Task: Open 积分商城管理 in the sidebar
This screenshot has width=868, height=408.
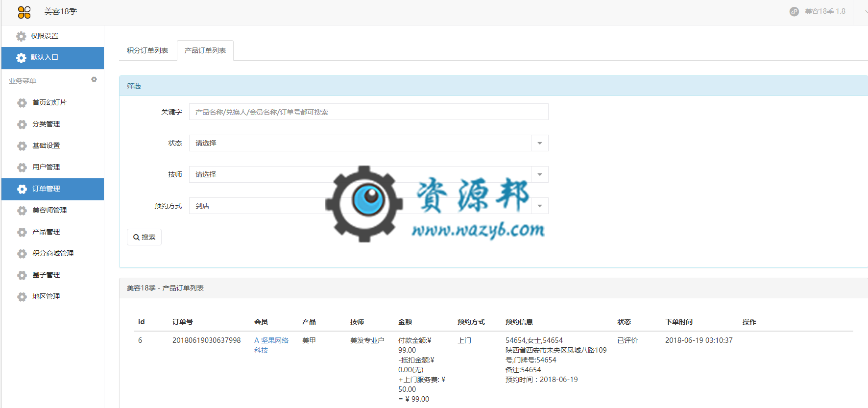Action: pyautogui.click(x=52, y=253)
